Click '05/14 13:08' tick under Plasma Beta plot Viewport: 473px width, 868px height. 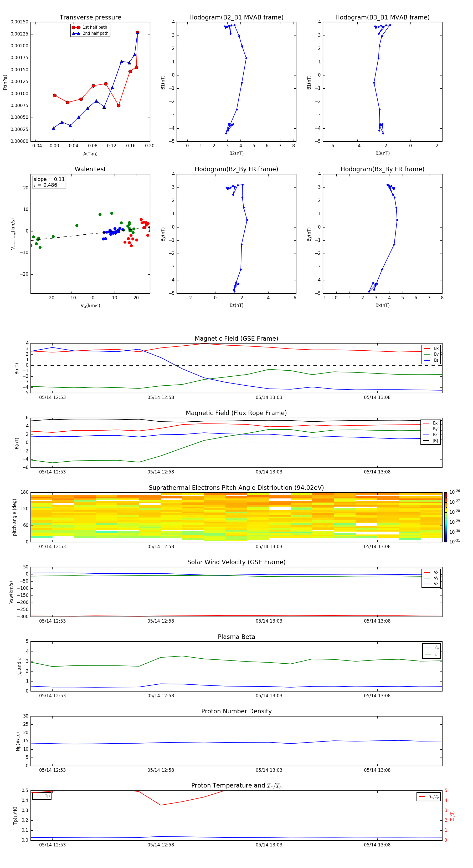point(377,696)
